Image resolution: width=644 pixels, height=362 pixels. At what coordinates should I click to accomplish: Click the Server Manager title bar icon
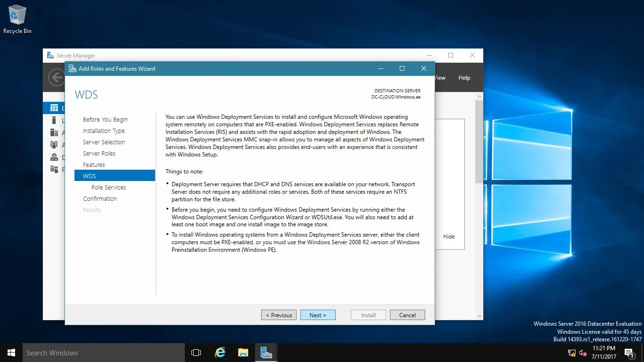50,56
